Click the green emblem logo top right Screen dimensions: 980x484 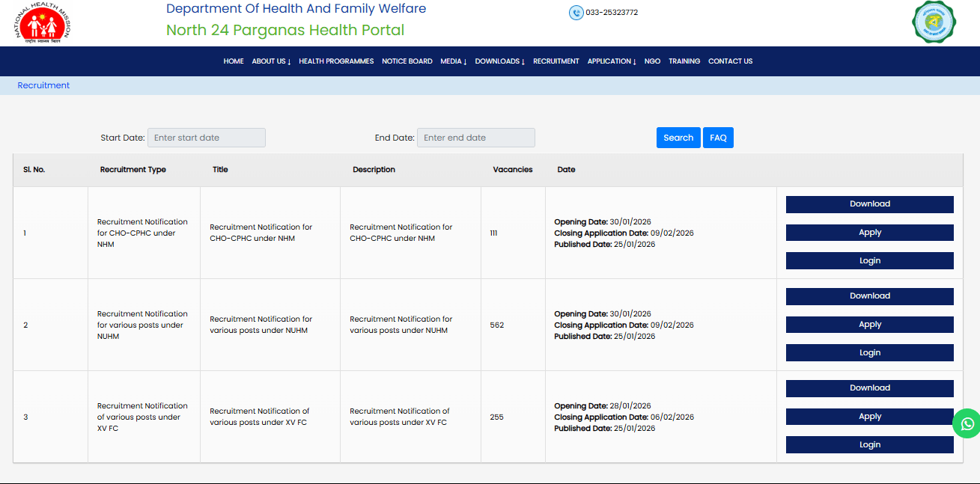pos(934,22)
